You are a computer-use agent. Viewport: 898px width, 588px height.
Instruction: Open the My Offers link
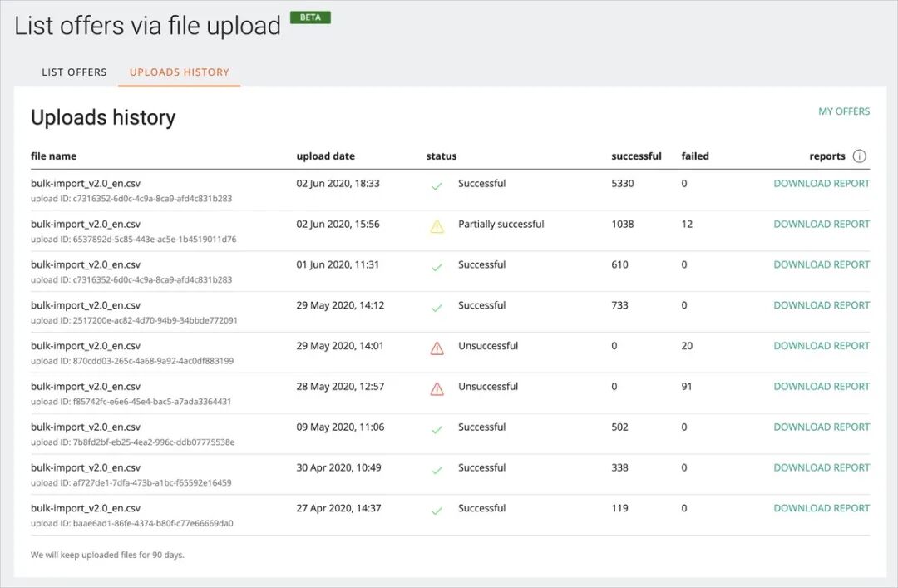844,111
